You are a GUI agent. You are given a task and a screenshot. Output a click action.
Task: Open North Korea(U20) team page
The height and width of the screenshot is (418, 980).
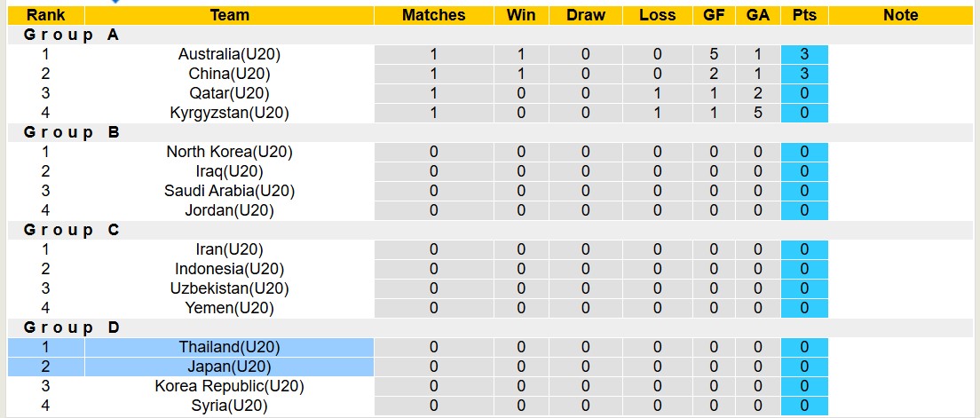[229, 152]
